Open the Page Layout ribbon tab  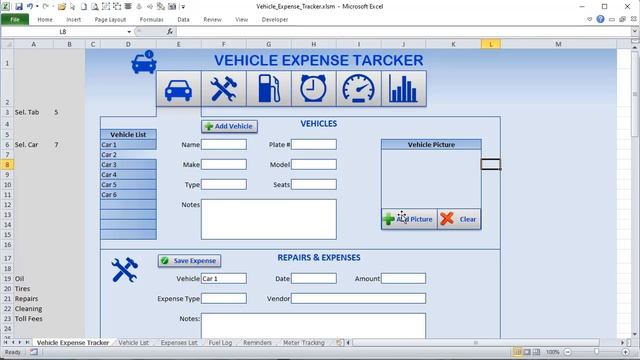[110, 19]
